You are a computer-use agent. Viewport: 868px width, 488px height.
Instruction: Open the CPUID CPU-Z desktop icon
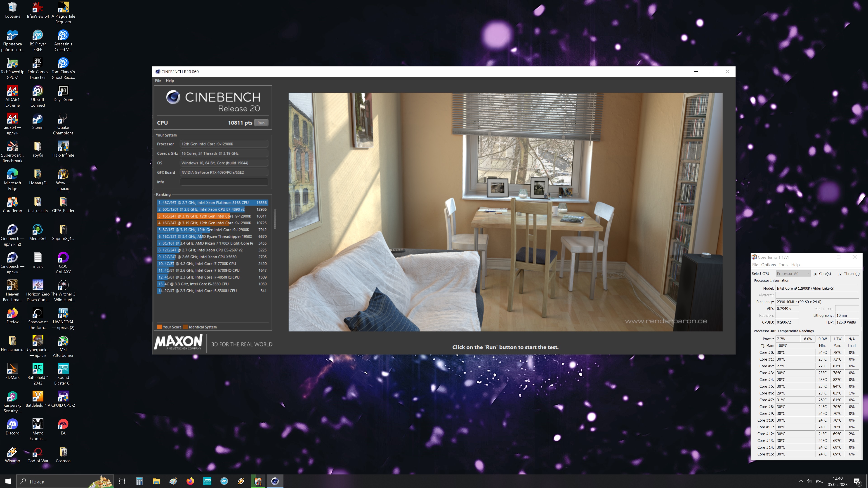63,397
